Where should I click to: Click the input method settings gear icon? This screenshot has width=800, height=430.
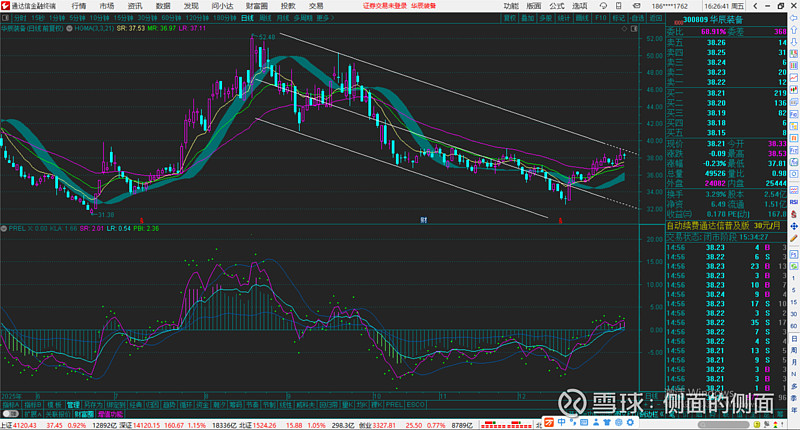pos(630,422)
